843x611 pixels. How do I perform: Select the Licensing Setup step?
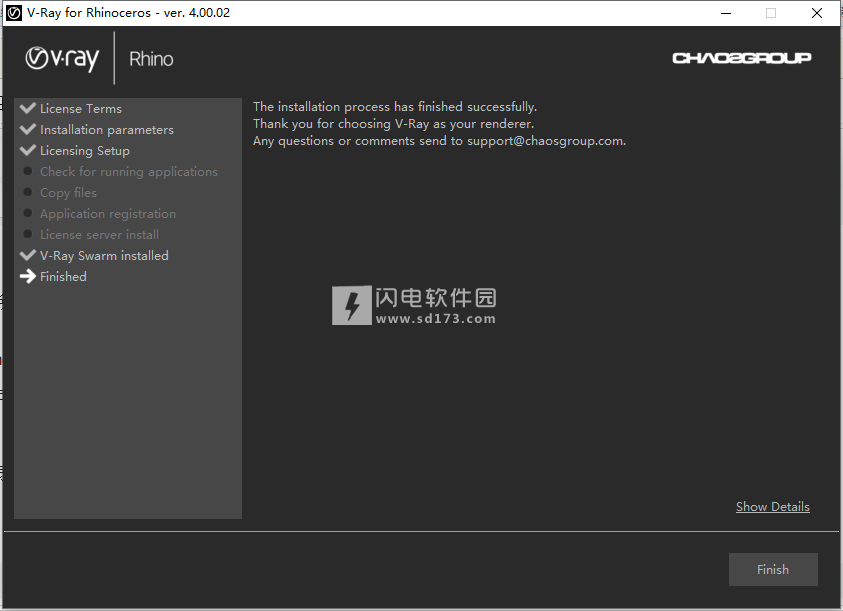click(x=84, y=151)
